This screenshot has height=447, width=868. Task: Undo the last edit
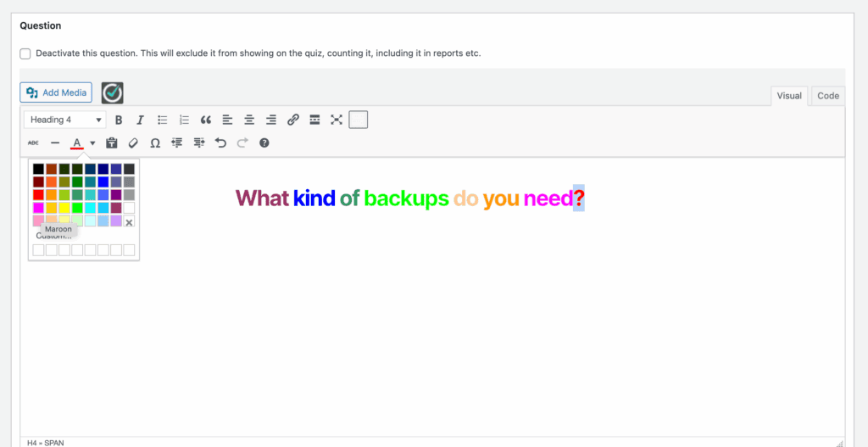point(221,142)
